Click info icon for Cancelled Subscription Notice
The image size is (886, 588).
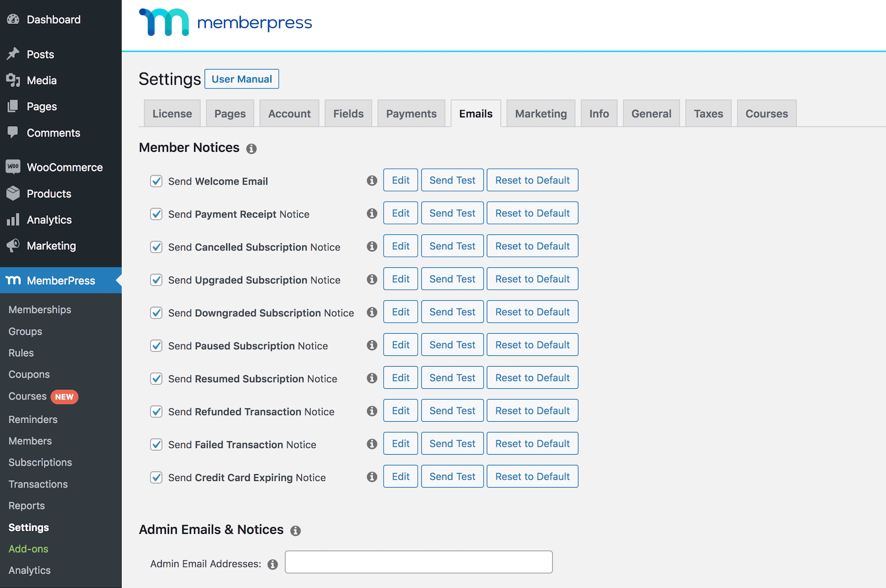(372, 247)
